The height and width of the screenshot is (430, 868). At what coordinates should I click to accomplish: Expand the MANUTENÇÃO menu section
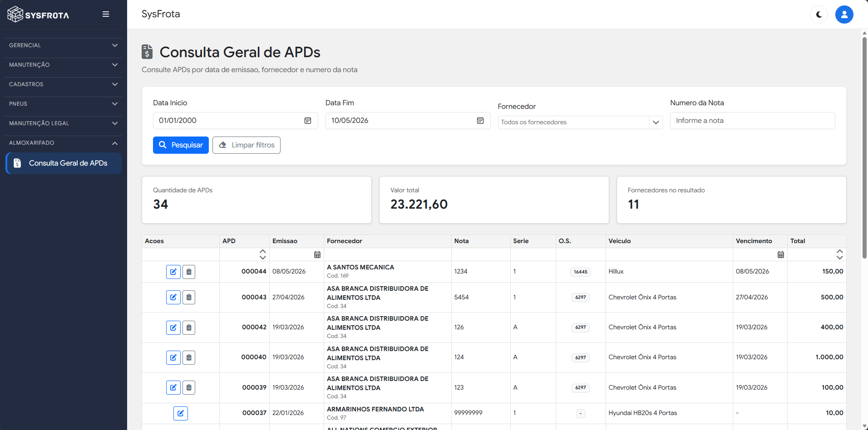point(64,65)
